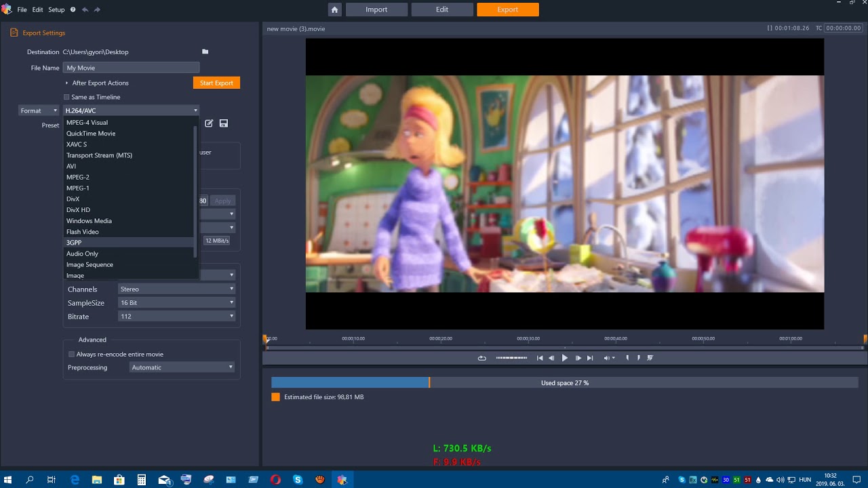Open the File menu
868x488 pixels.
pyautogui.click(x=22, y=9)
